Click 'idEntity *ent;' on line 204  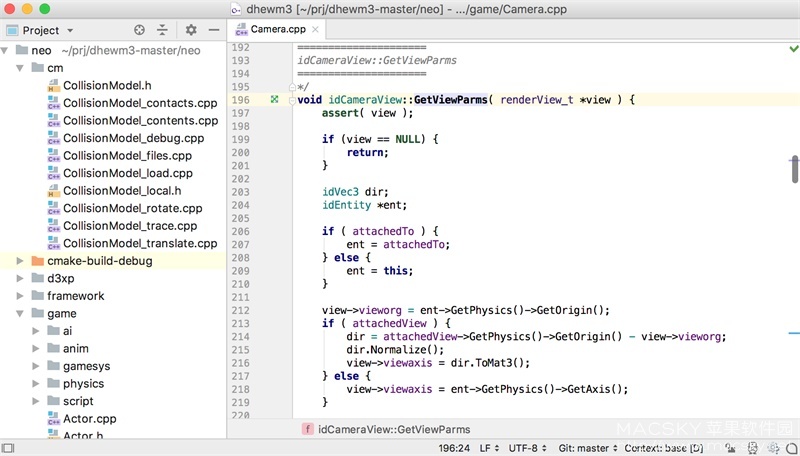(x=364, y=205)
